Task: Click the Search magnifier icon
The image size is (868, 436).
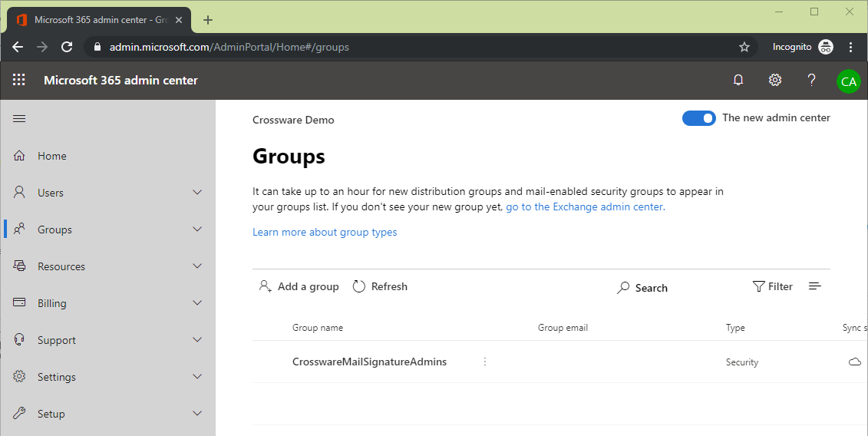Action: pyautogui.click(x=623, y=288)
